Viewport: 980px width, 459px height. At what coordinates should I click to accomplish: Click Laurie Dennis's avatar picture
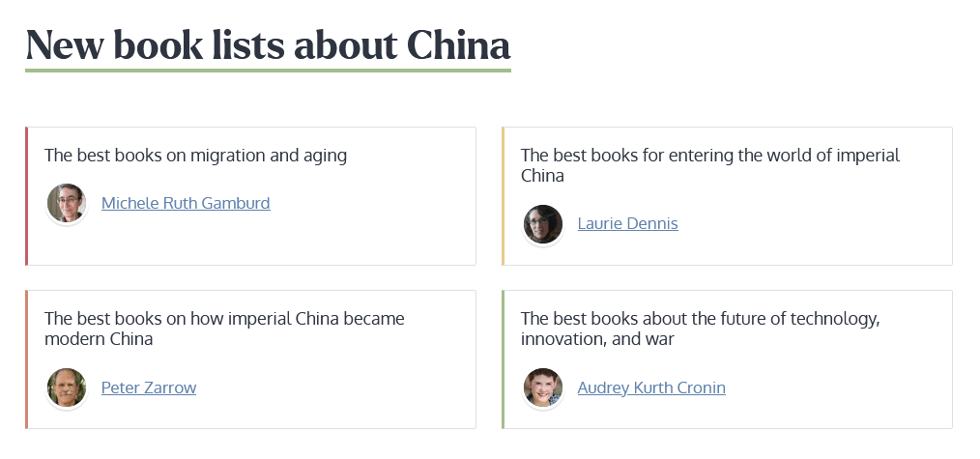pos(543,224)
